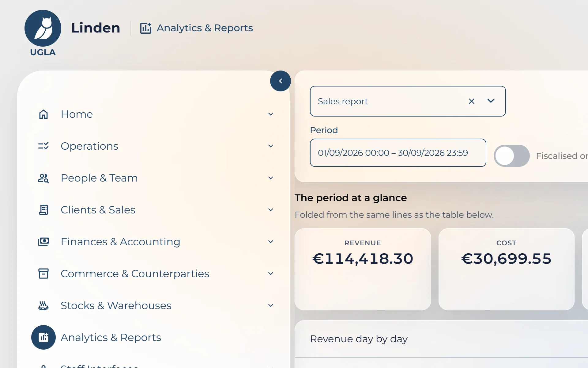
Task: Expand the Finances & Accounting chevron
Action: (x=271, y=242)
